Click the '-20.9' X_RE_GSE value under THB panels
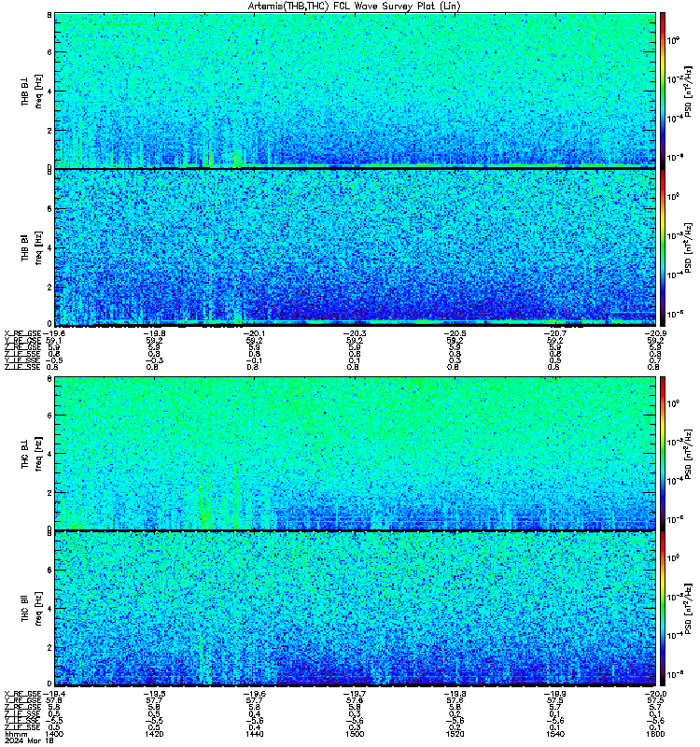Screen dimensions: 700x747 tap(653, 333)
